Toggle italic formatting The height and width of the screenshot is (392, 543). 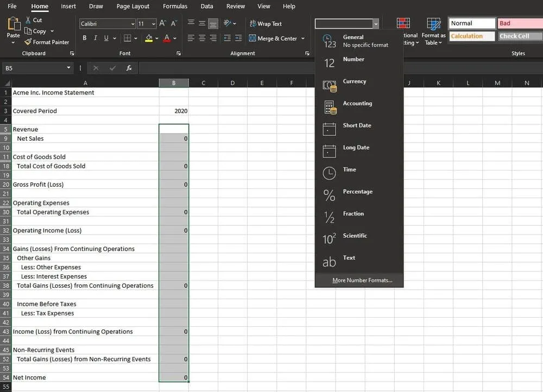pos(96,37)
